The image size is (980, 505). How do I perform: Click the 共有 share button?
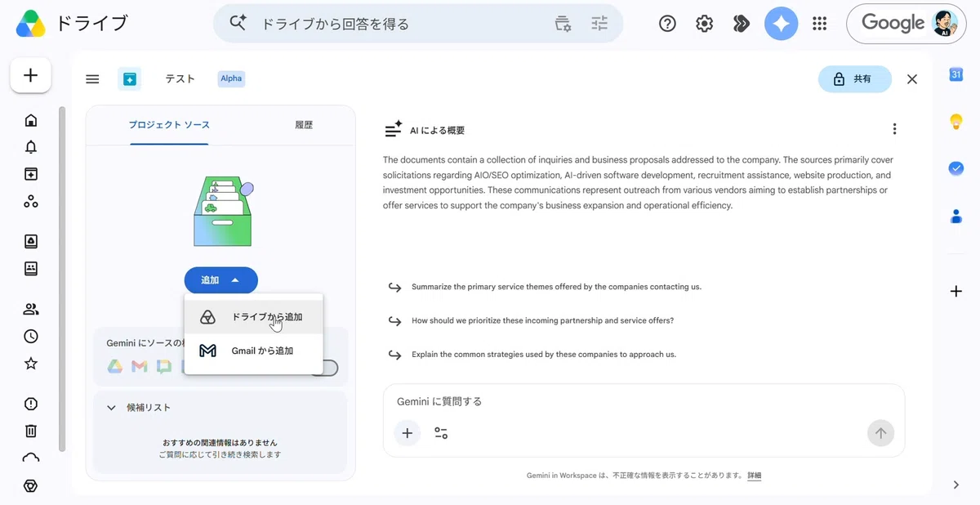[855, 79]
